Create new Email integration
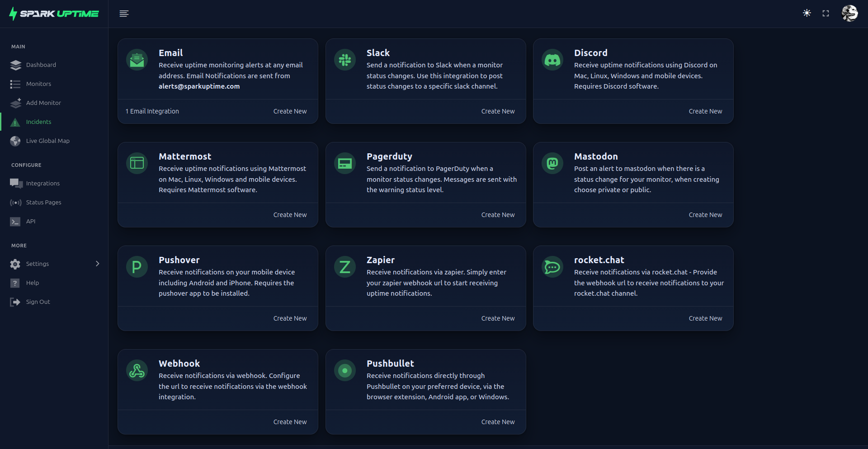The image size is (868, 449). pos(290,111)
